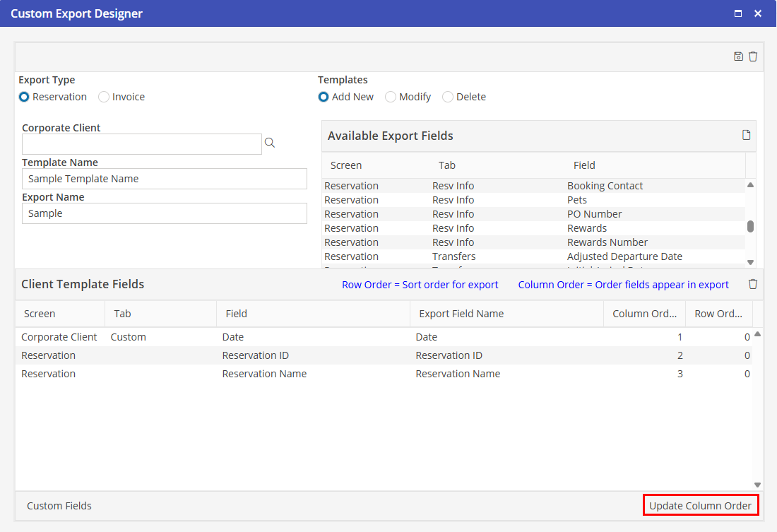Click the Update Column Order button
This screenshot has height=532, width=777.
click(700, 506)
